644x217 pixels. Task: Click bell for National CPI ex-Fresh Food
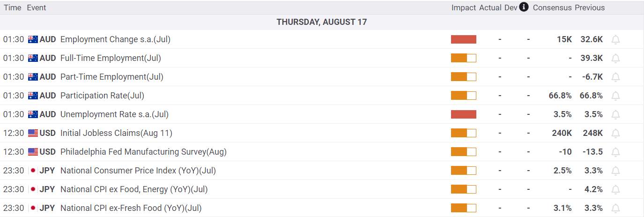coord(616,209)
